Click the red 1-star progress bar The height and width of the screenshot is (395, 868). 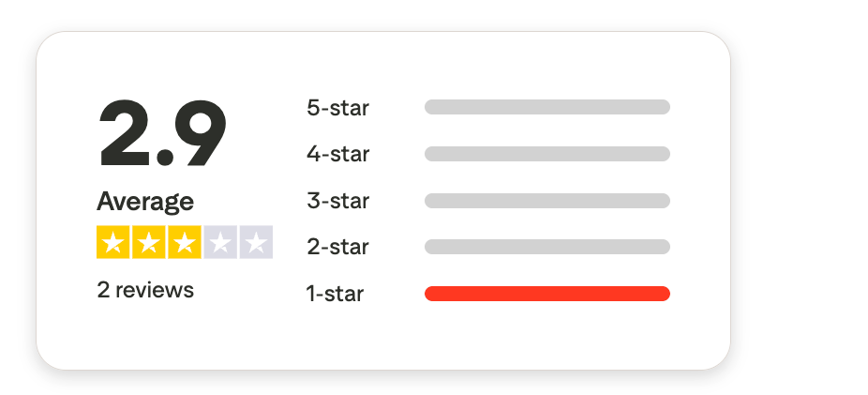click(546, 294)
